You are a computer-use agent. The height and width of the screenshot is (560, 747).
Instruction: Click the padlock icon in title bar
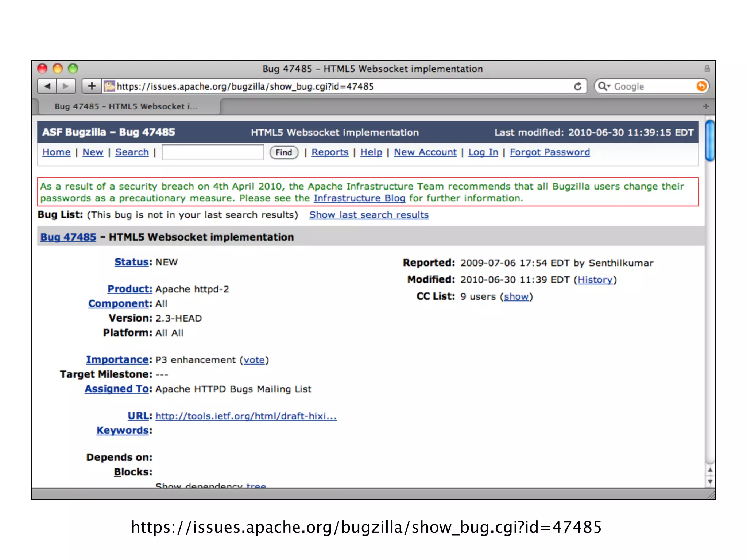coord(707,69)
